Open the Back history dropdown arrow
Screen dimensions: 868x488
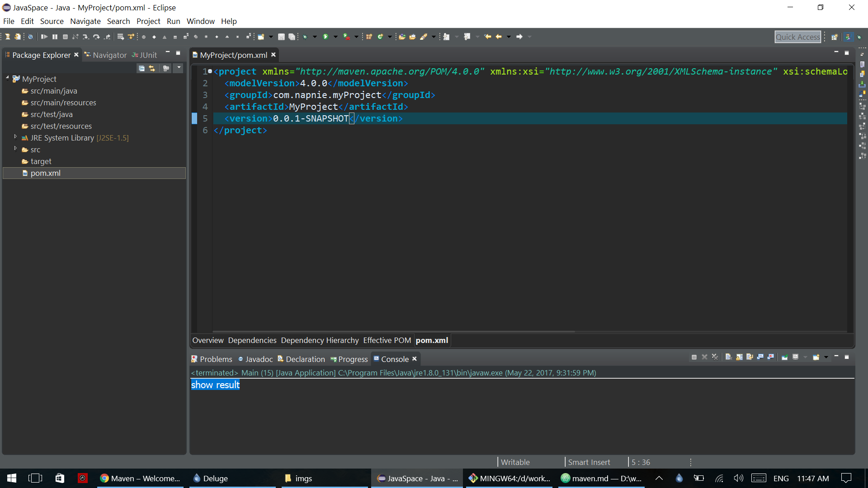(509, 37)
